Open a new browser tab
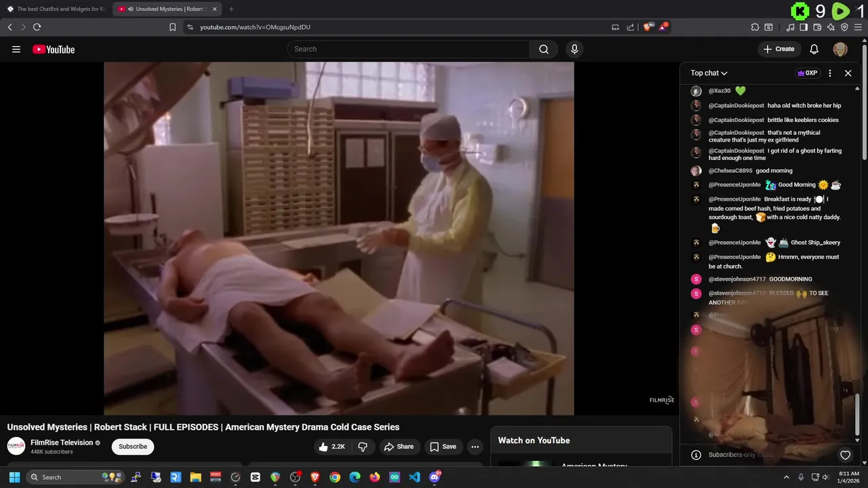 (x=231, y=9)
